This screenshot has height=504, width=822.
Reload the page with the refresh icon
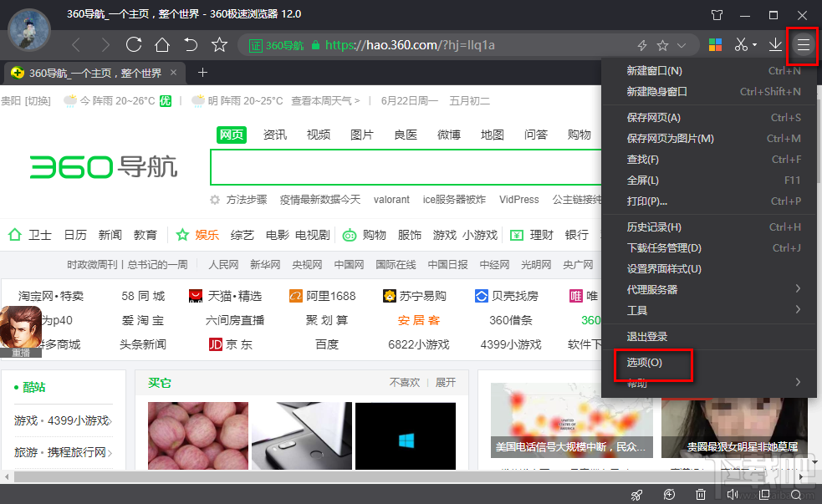pyautogui.click(x=133, y=44)
